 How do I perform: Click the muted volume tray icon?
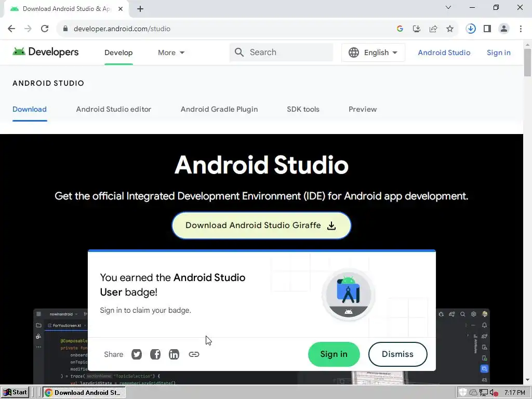[x=494, y=393]
